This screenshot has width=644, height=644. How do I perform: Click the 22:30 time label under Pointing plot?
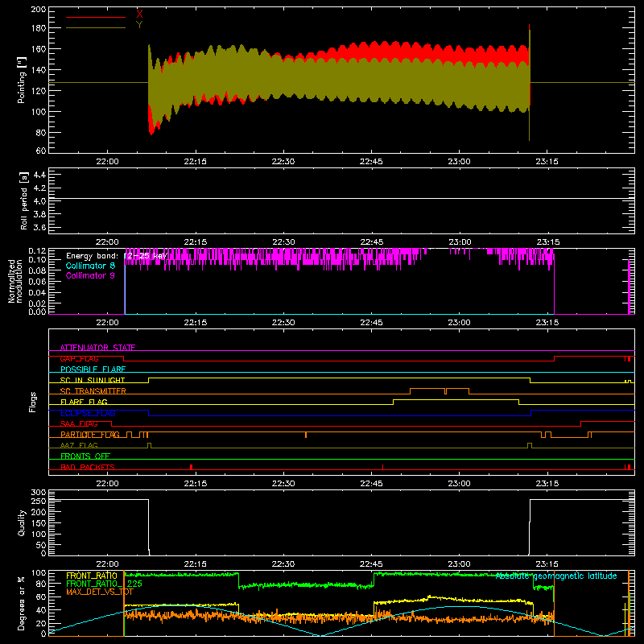click(283, 162)
